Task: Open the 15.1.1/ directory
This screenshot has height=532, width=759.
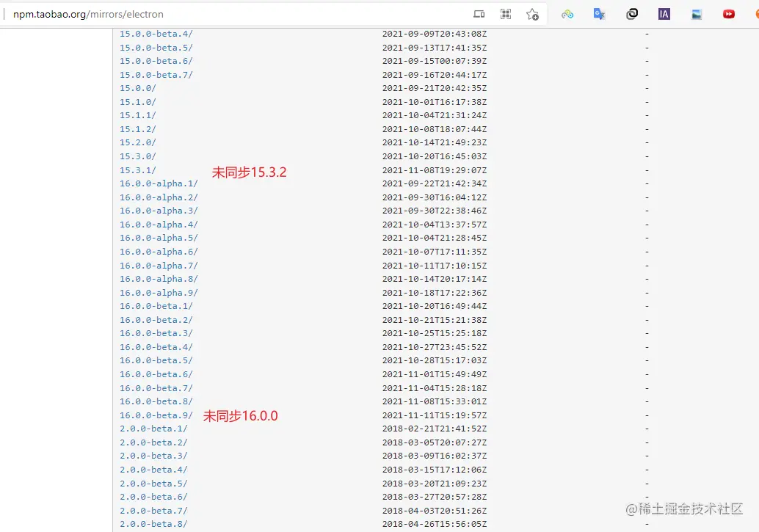Action: 137,115
